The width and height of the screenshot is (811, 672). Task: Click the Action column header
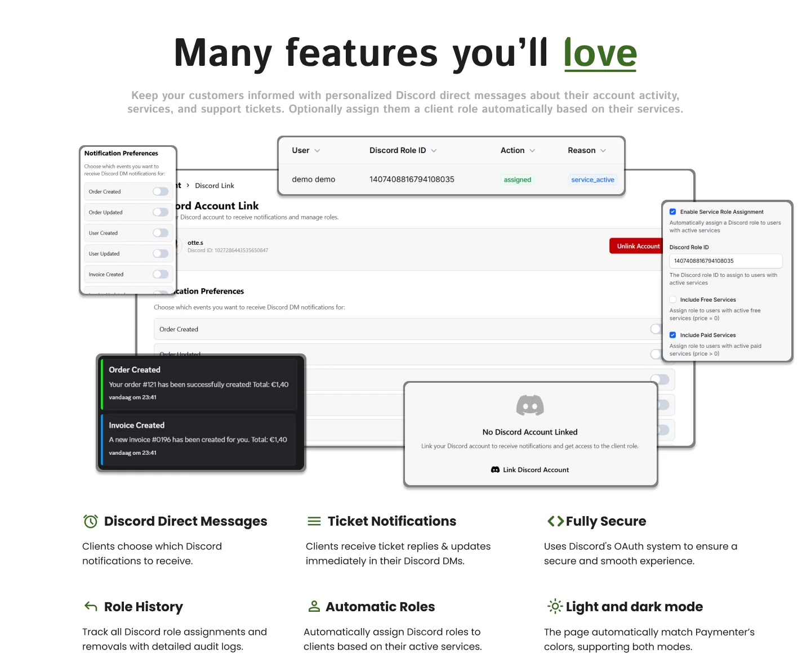[x=513, y=150]
